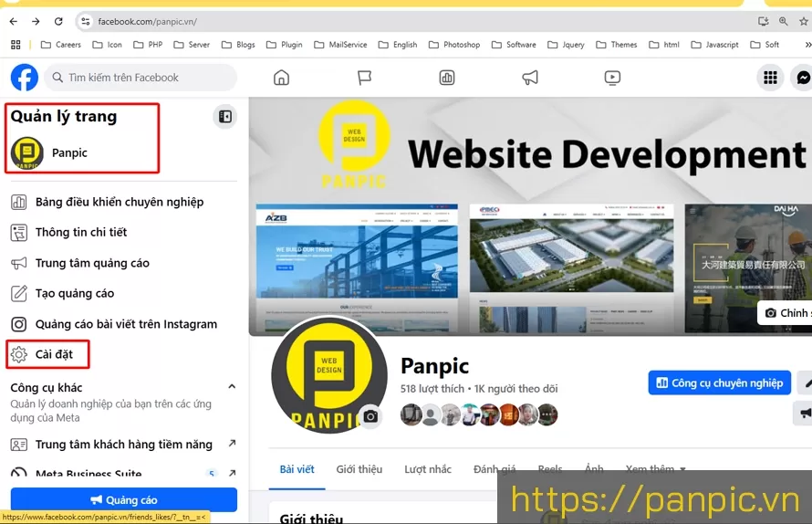This screenshot has width=812, height=524.
Task: Switch to Lượt nhắc tab
Action: pos(428,469)
